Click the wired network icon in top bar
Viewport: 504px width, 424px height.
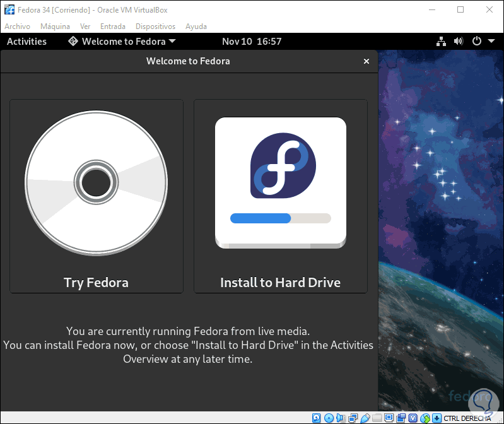[441, 42]
